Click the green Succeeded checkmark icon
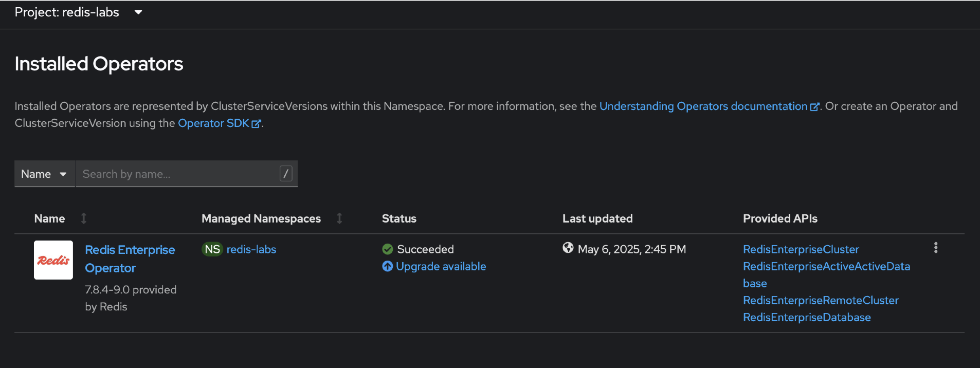This screenshot has width=980, height=368. [388, 249]
